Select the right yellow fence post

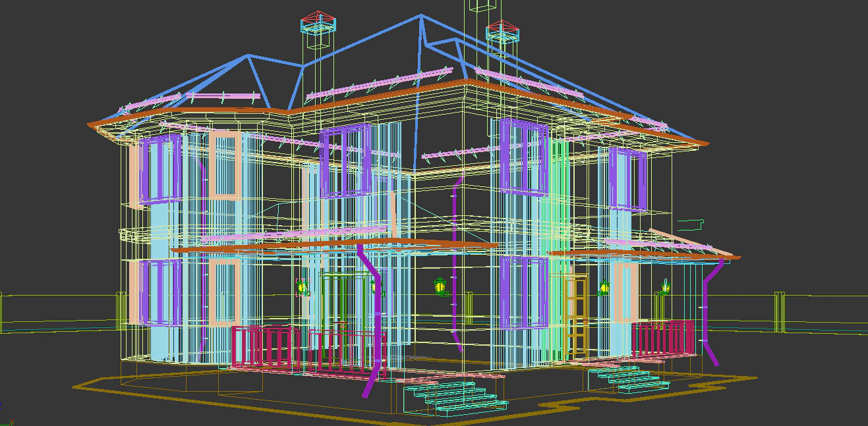[779, 311]
